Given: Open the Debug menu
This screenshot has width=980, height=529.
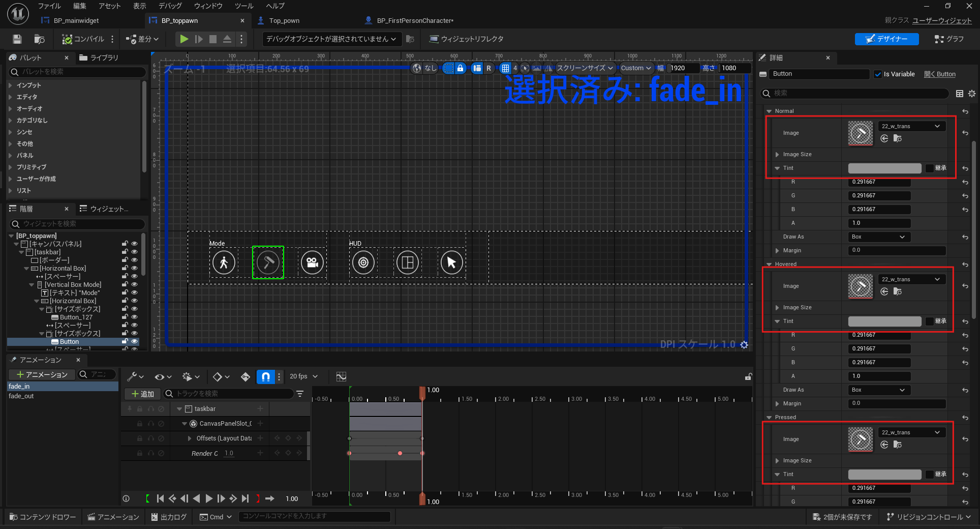Looking at the screenshot, I should coord(170,6).
